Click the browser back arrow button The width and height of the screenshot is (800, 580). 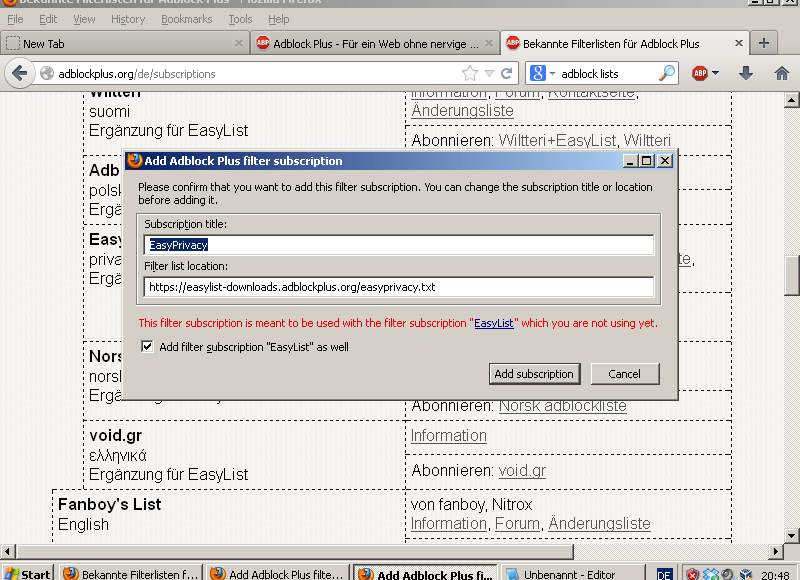coord(18,73)
